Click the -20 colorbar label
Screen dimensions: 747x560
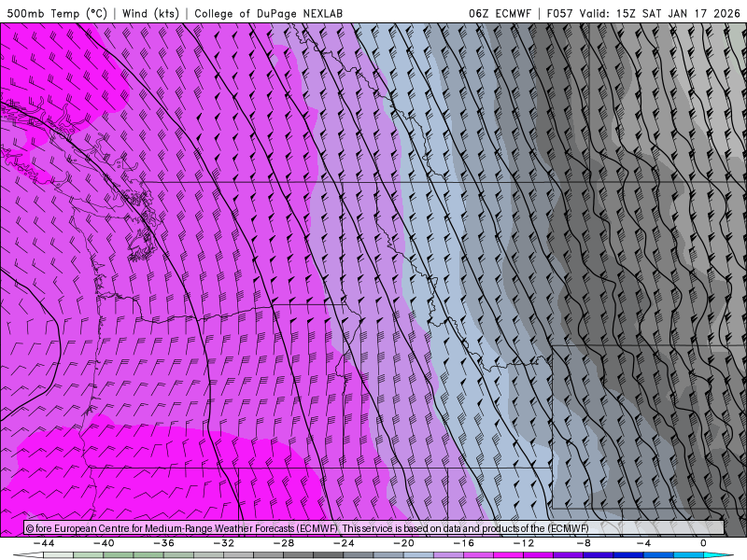pos(404,543)
